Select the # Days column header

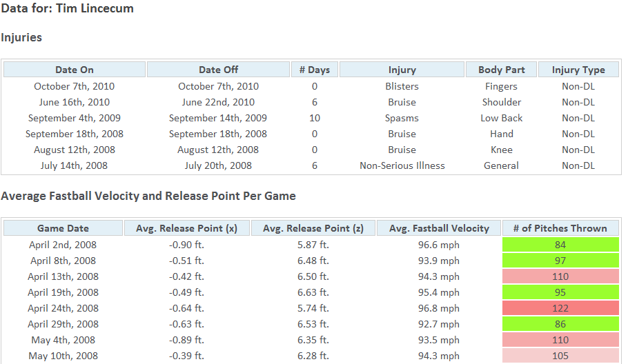point(315,70)
